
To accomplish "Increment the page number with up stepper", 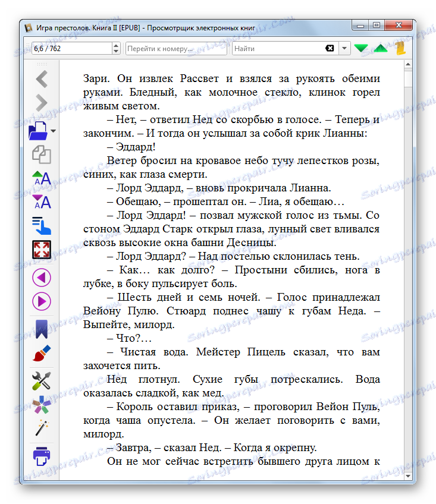I will [x=116, y=46].
